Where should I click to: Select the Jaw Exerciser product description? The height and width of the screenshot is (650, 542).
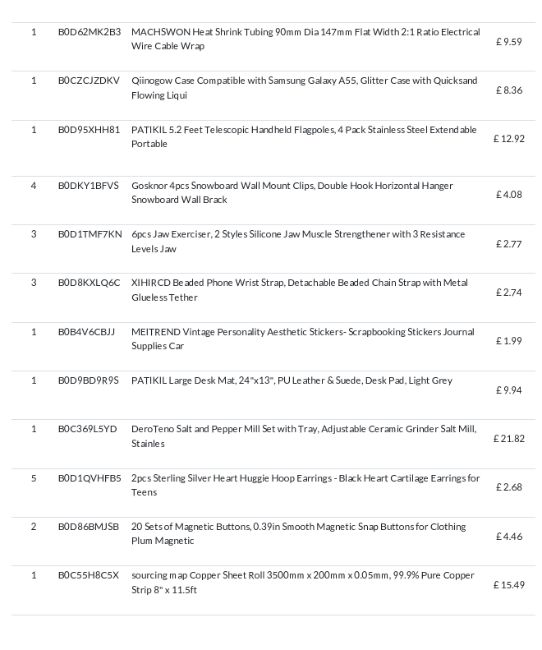pos(298,241)
